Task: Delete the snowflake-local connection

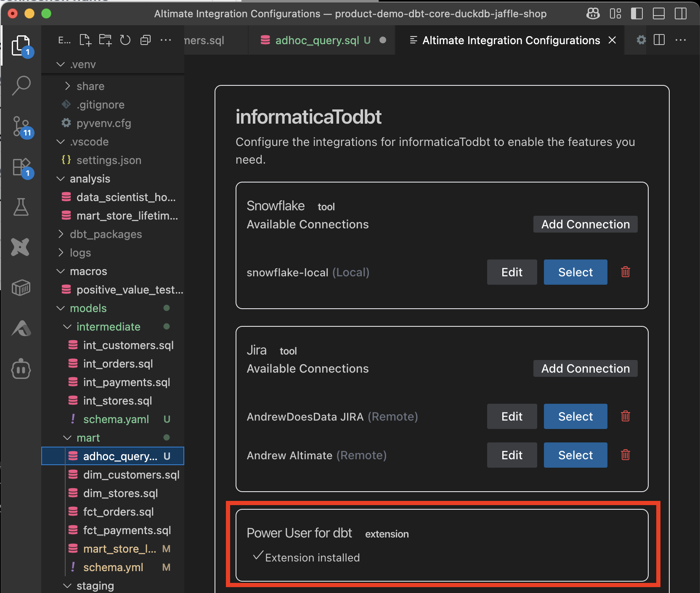Action: tap(626, 272)
